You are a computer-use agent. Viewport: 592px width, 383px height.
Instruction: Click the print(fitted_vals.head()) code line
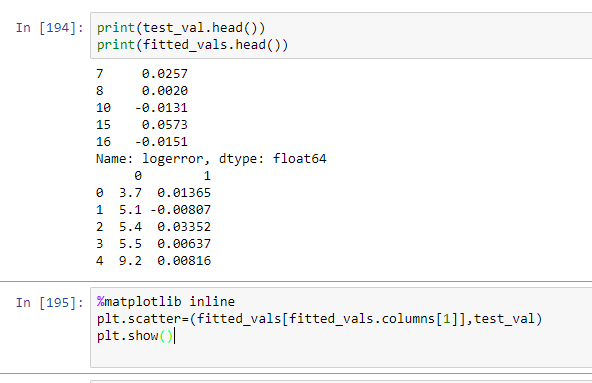coord(192,45)
